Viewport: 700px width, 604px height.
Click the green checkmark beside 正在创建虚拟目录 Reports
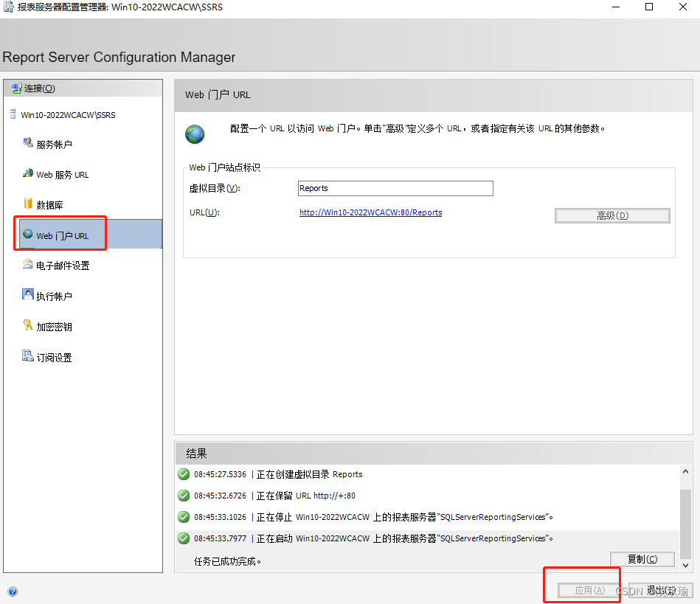(x=183, y=474)
